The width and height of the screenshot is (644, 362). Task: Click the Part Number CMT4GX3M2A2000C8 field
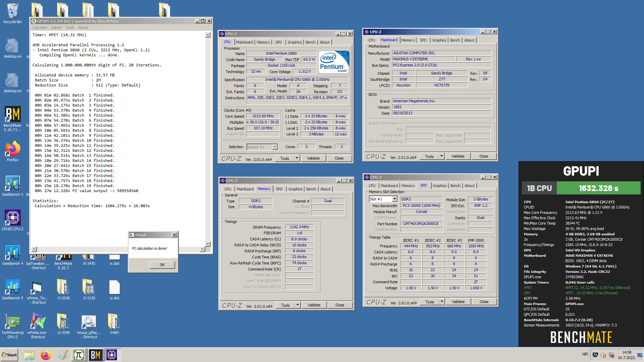click(422, 224)
